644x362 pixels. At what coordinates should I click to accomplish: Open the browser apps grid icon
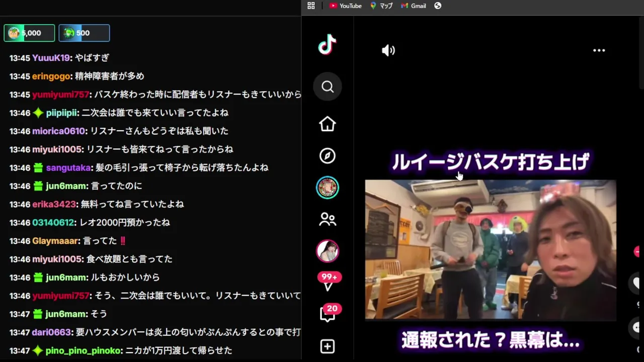pyautogui.click(x=311, y=6)
